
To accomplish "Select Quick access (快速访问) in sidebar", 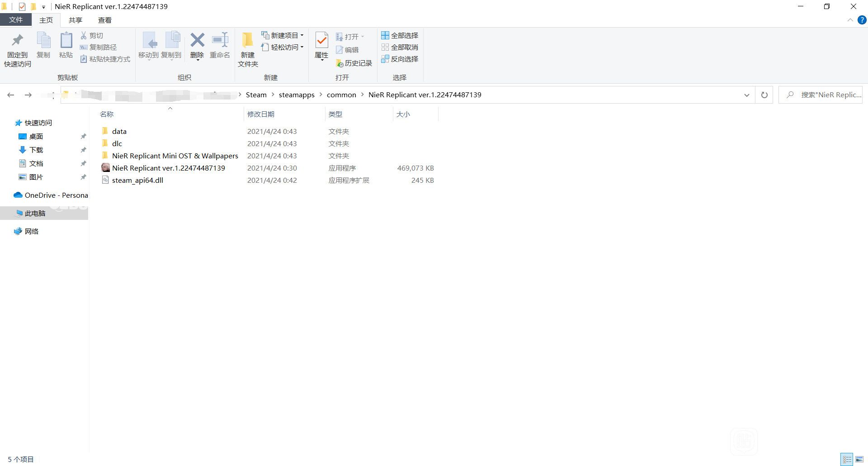I will 33,123.
